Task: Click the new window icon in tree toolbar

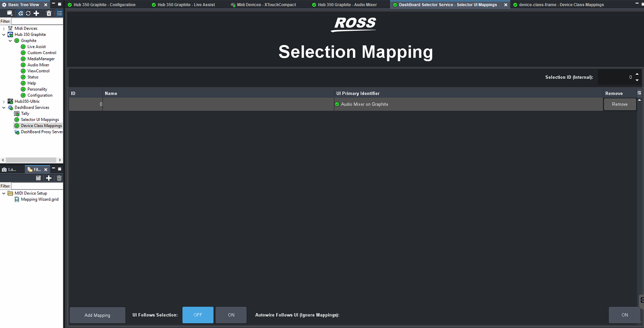Action: [10, 13]
